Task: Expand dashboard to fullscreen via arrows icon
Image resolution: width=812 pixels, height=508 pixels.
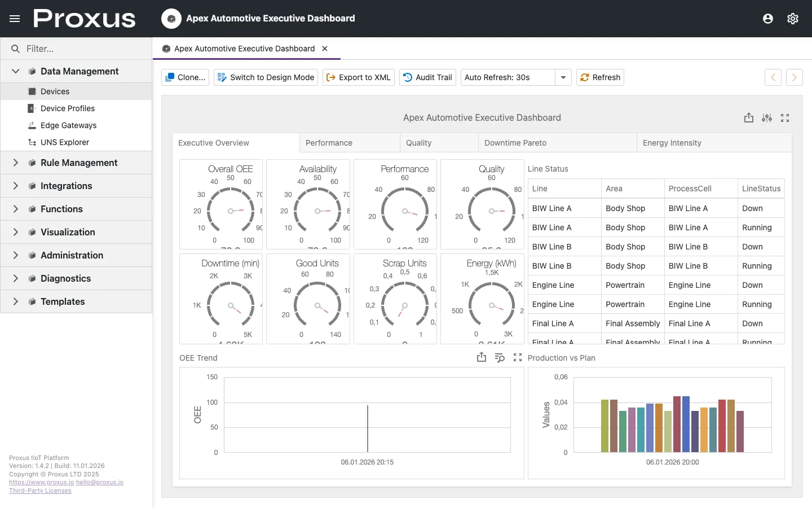Action: click(785, 117)
